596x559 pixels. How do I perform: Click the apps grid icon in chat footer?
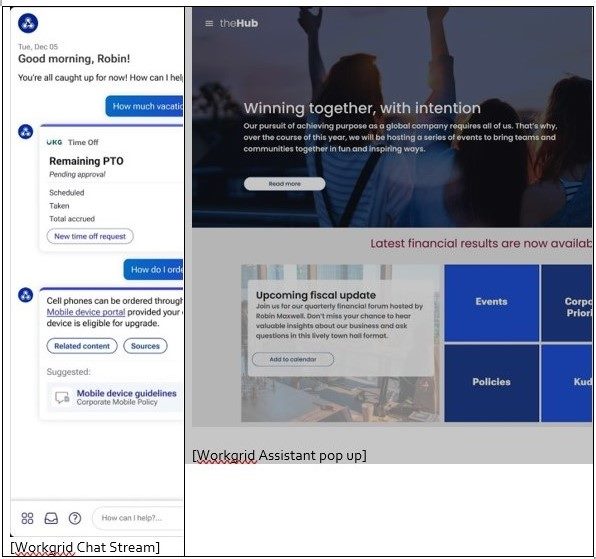[27, 518]
